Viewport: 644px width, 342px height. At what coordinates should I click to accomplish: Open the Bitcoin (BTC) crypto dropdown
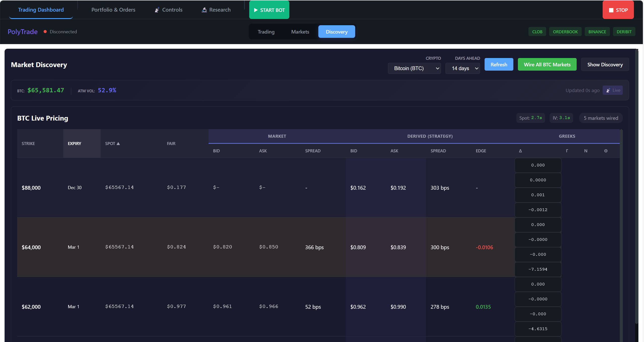pyautogui.click(x=414, y=68)
